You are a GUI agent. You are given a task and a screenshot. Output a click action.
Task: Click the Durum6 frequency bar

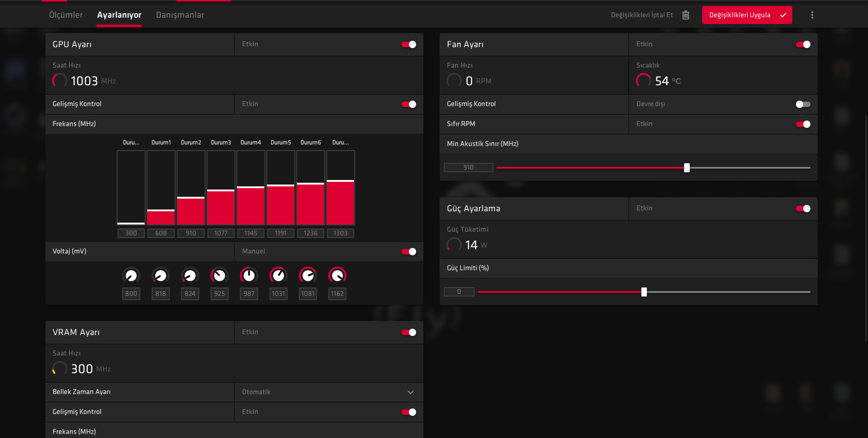[310, 188]
